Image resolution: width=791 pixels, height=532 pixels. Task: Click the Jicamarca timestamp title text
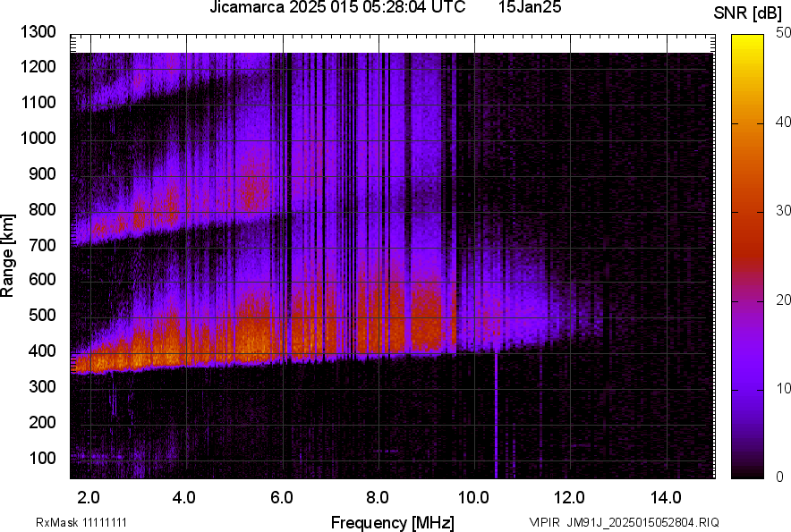337,8
